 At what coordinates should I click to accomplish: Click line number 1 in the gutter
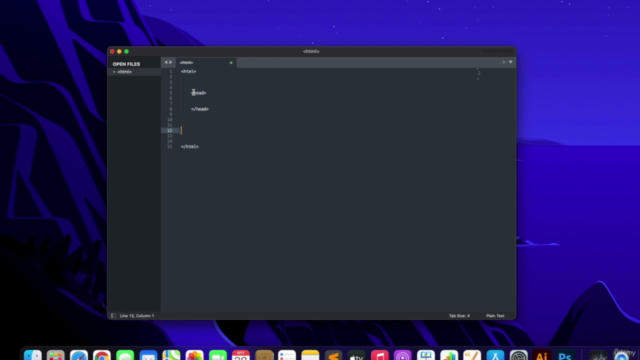click(x=171, y=71)
